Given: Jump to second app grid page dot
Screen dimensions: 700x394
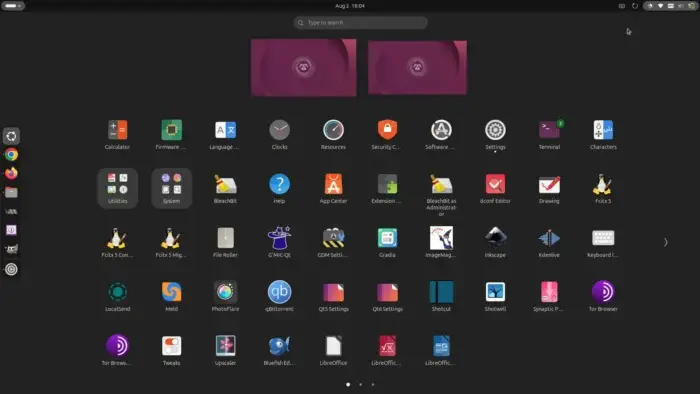Looking at the screenshot, I should coord(361,384).
